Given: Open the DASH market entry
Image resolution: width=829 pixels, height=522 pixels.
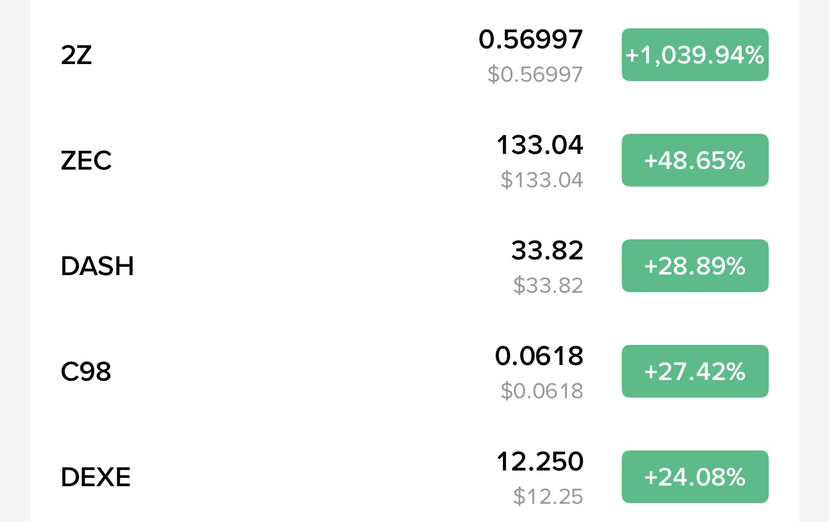Looking at the screenshot, I should coord(414,265).
